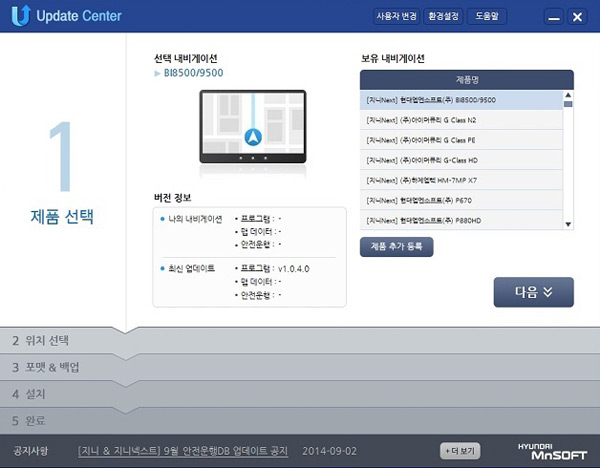Click the navigation device image

coord(253,127)
